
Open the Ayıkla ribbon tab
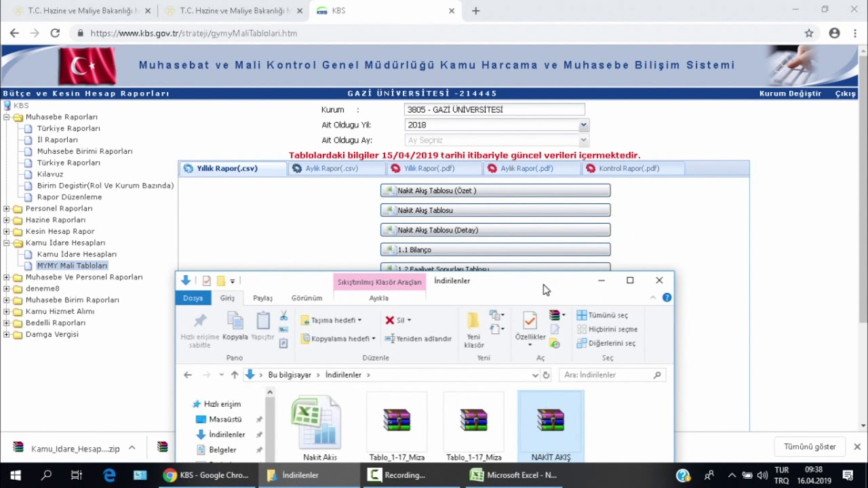(378, 298)
